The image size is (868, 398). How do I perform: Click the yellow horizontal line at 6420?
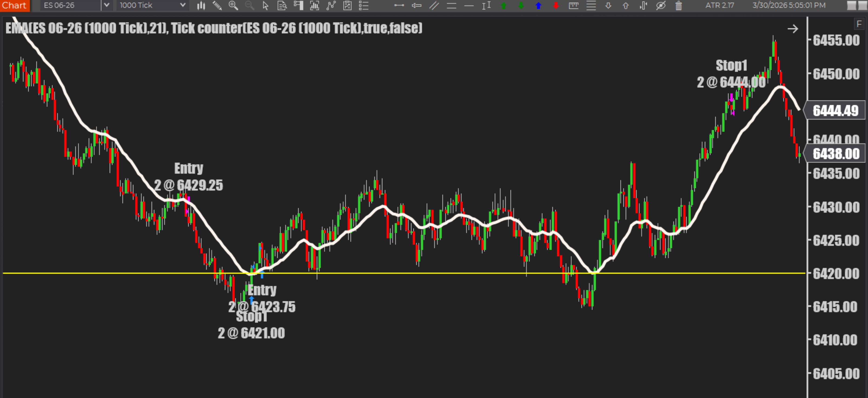404,273
